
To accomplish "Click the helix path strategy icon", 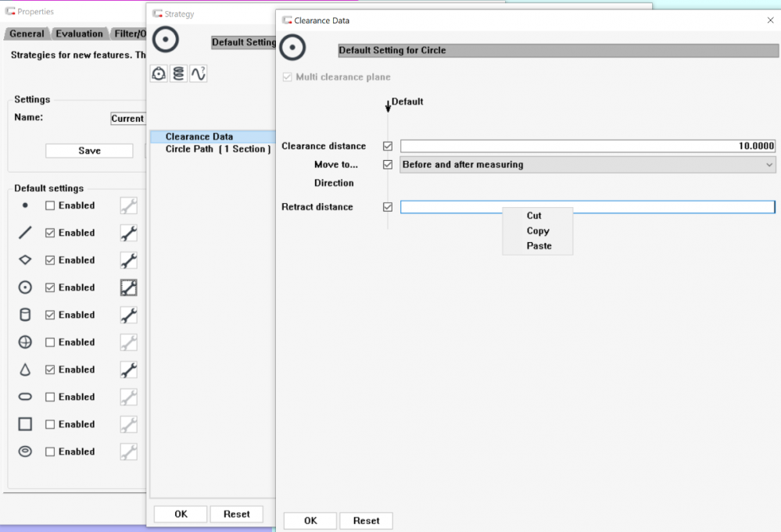I will point(178,74).
